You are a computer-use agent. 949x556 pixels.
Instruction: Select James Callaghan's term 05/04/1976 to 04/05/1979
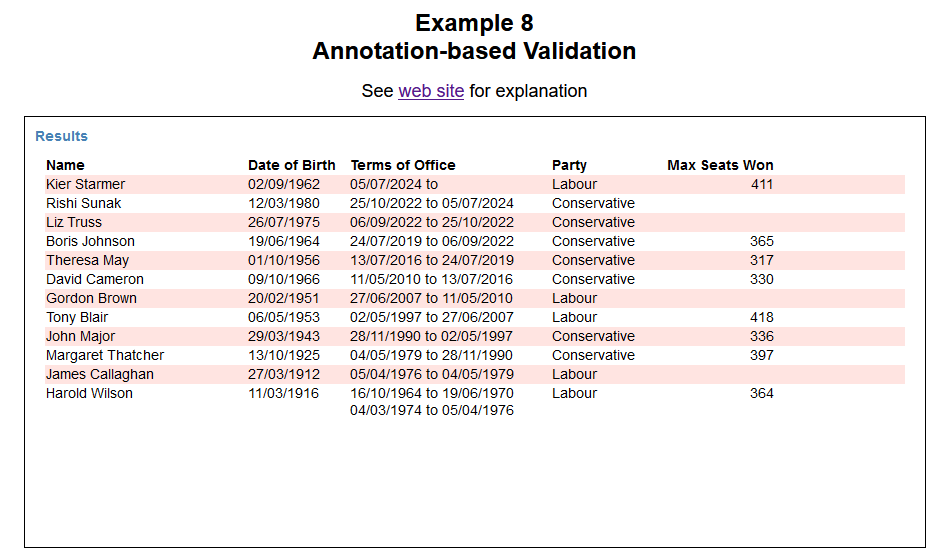(431, 374)
